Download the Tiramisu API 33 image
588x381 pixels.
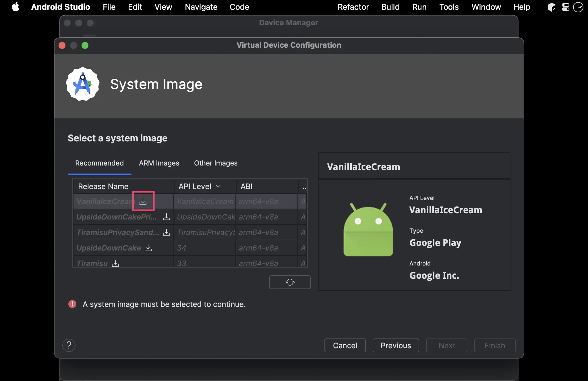tap(115, 263)
